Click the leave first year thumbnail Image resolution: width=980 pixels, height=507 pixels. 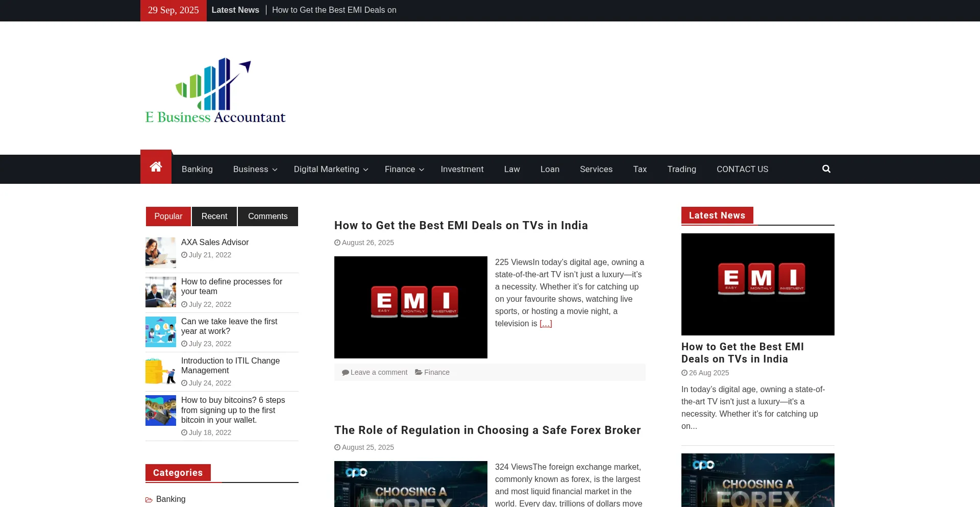(161, 332)
